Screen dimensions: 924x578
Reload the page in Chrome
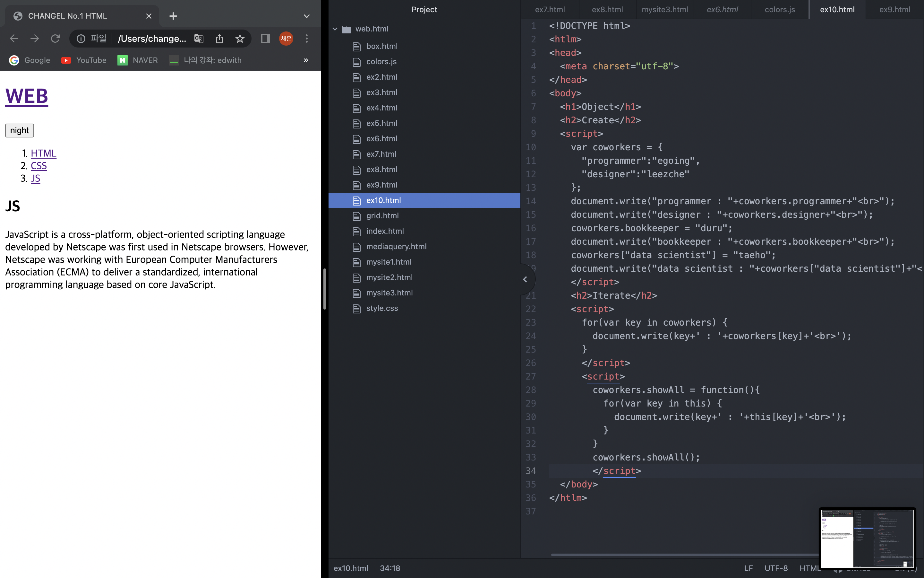pyautogui.click(x=56, y=39)
